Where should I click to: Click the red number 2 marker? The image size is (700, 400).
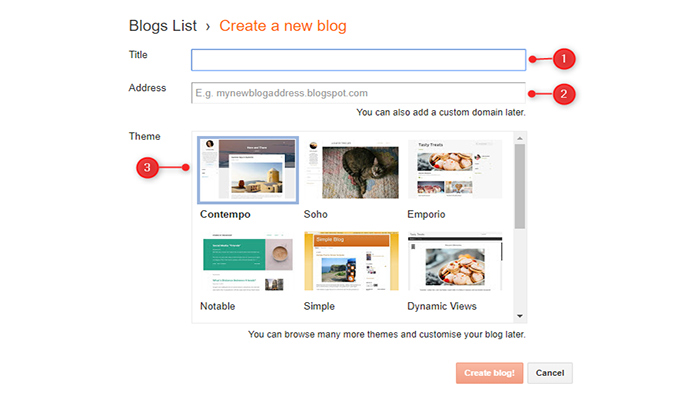(563, 94)
